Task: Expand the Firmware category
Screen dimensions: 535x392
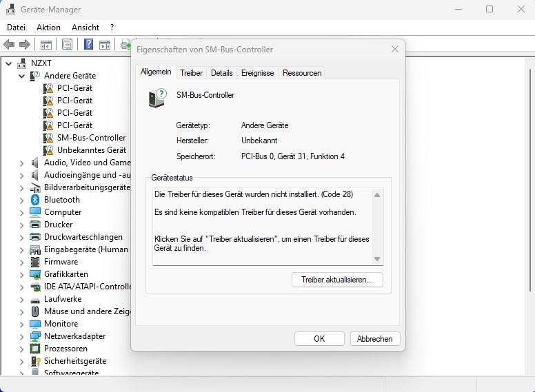Action: 22,262
